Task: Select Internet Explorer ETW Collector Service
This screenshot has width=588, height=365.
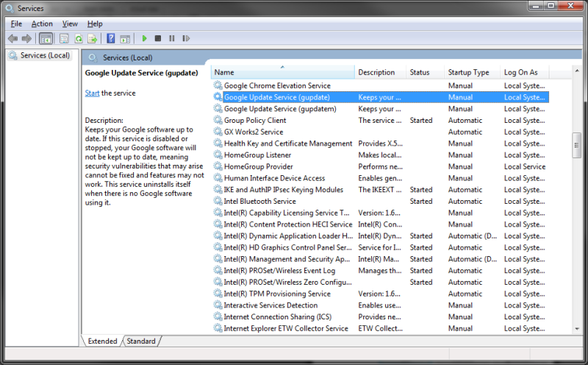Action: pos(380,328)
